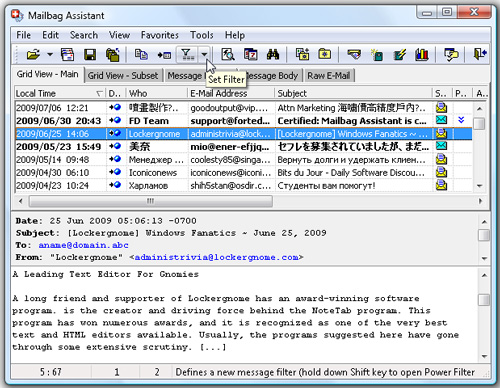Sort by the Local Time column header
500x388 pixels.
click(59, 93)
